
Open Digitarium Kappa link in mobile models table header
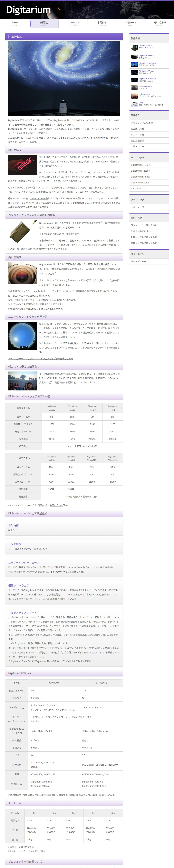(x=72, y=408)
